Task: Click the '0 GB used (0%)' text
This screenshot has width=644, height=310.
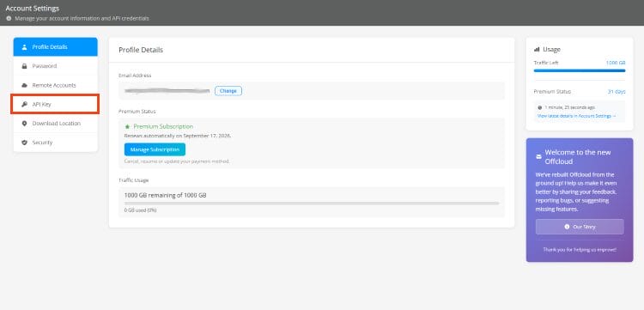Action: 141,210
